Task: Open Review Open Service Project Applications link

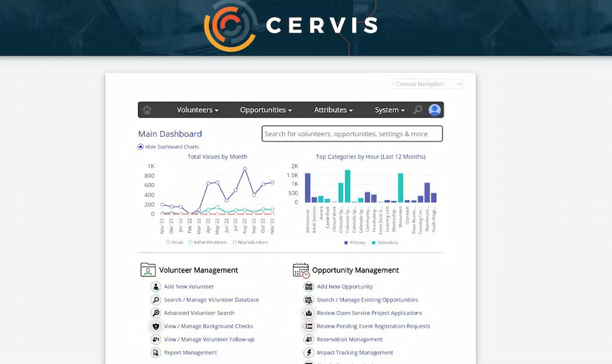Action: (369, 313)
